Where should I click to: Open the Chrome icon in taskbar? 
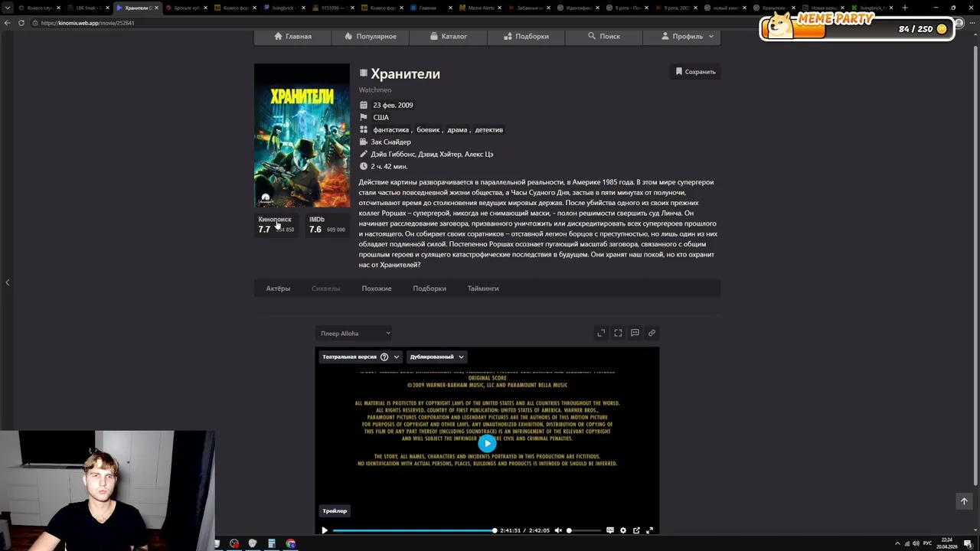(291, 543)
